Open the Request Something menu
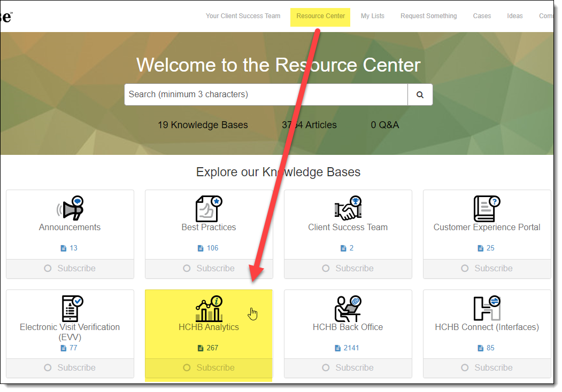The height and width of the screenshot is (392, 562). pos(429,16)
